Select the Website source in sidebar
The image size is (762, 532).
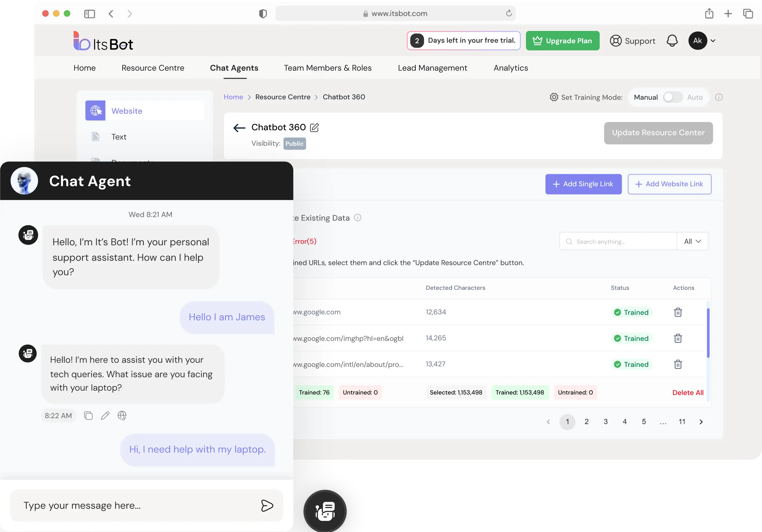click(127, 110)
